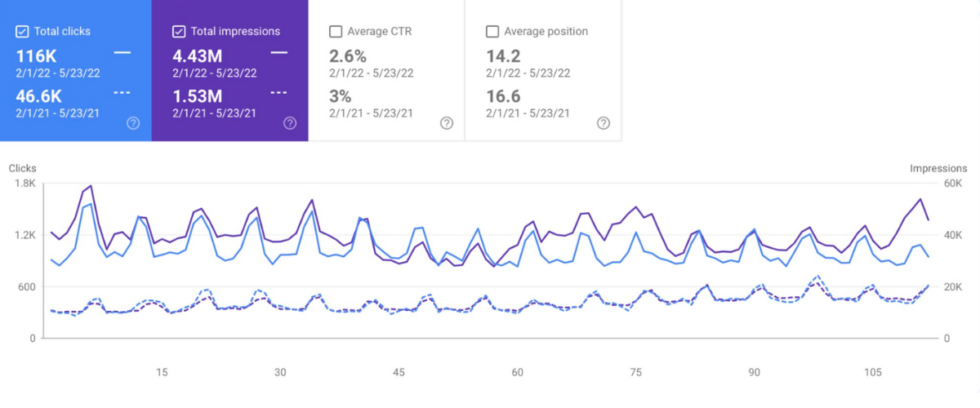Enable the Average position checkbox

click(492, 32)
